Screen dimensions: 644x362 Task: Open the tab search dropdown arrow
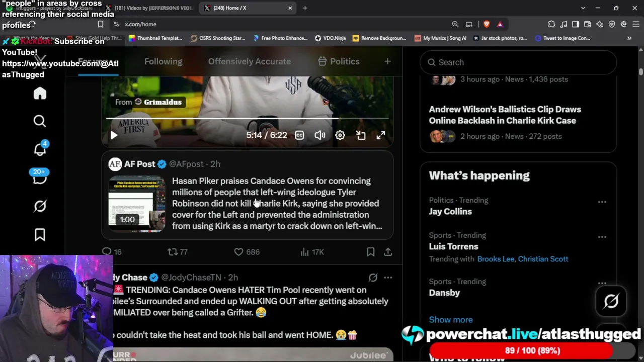tap(583, 8)
